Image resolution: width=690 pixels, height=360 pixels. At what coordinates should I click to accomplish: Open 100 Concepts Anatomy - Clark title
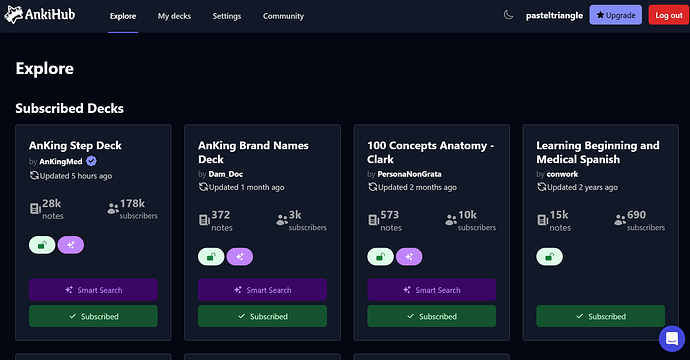(x=431, y=152)
